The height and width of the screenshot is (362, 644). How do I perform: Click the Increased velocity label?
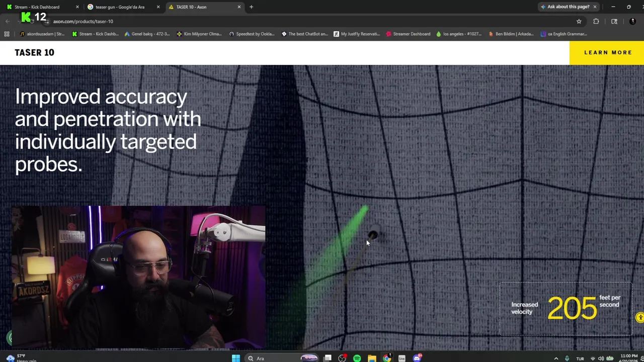(524, 308)
